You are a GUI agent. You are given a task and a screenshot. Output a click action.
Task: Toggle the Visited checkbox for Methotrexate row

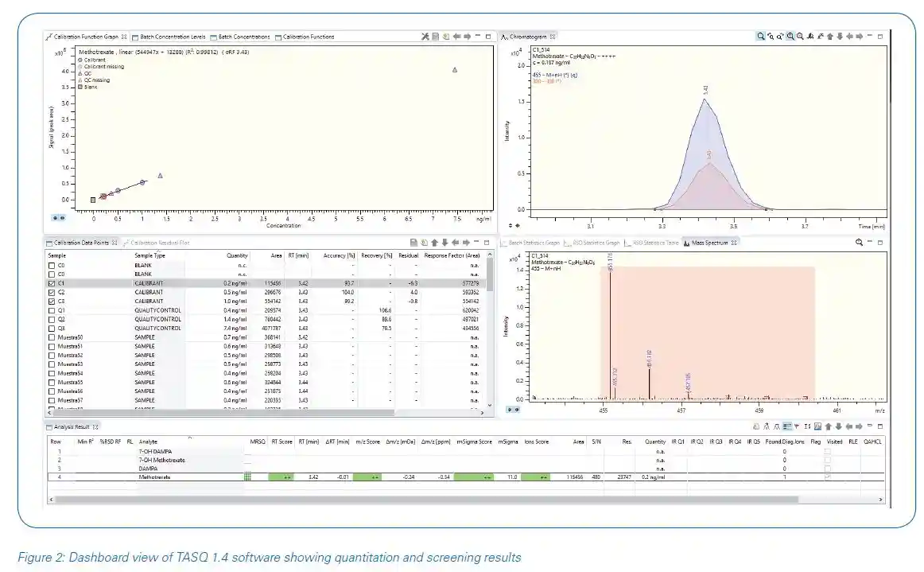(x=828, y=477)
